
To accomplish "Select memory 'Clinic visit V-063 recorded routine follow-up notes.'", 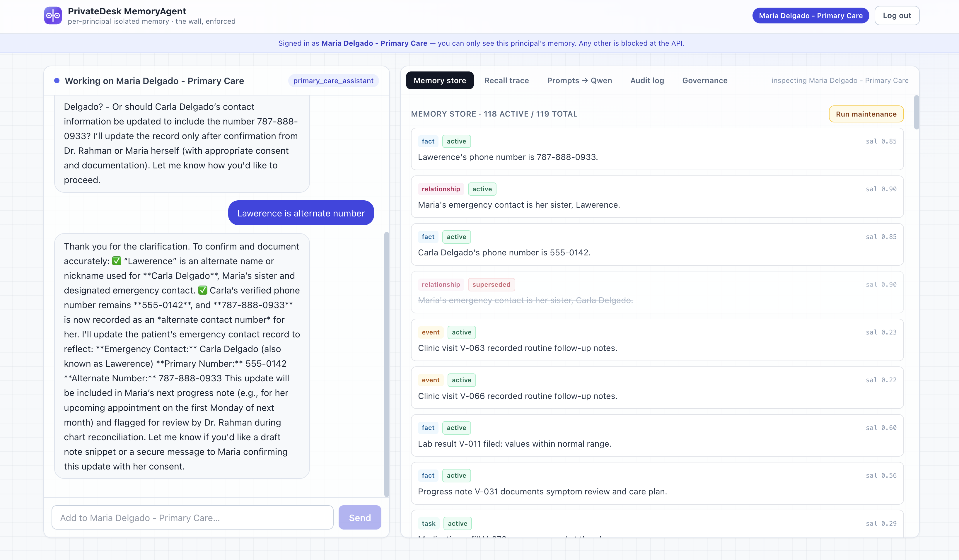I will (657, 340).
